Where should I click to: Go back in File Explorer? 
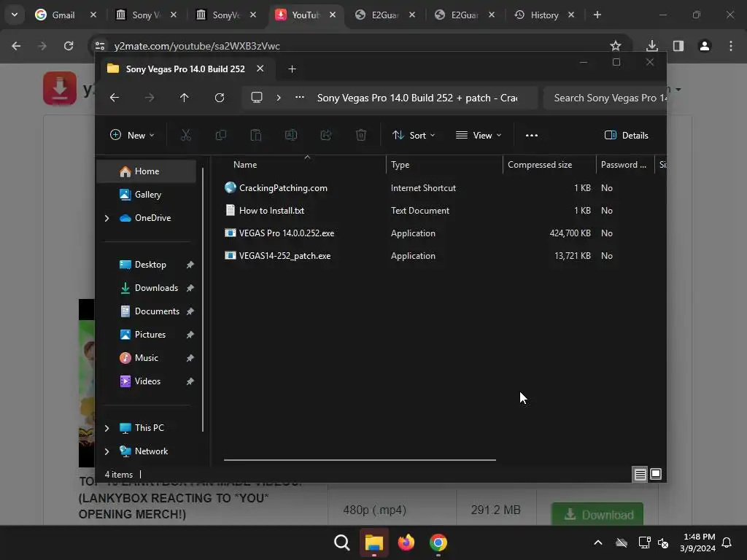[115, 98]
